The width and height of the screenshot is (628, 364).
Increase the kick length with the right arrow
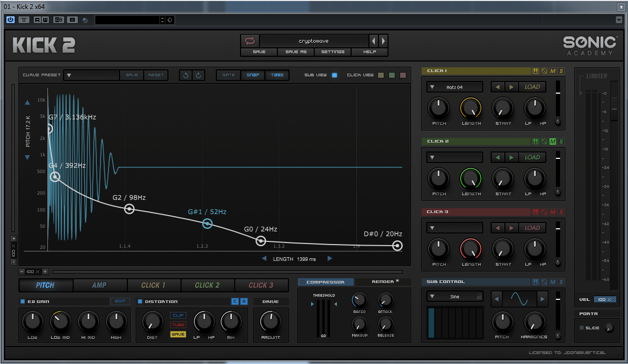[330, 258]
